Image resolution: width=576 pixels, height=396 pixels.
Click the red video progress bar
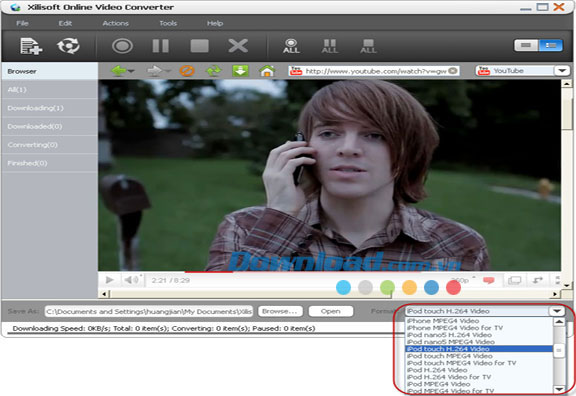[x=209, y=272]
